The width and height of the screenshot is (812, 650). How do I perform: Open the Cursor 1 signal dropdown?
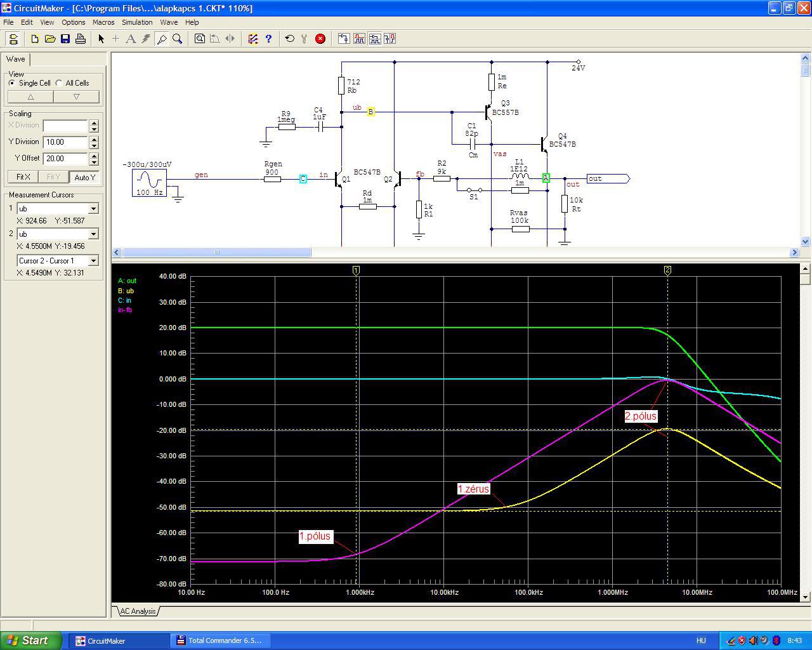pos(93,209)
